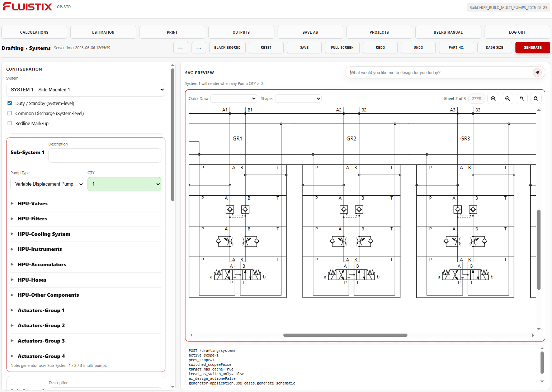Select GR2 left flow control valve symbol
552x392 pixels.
338,241
